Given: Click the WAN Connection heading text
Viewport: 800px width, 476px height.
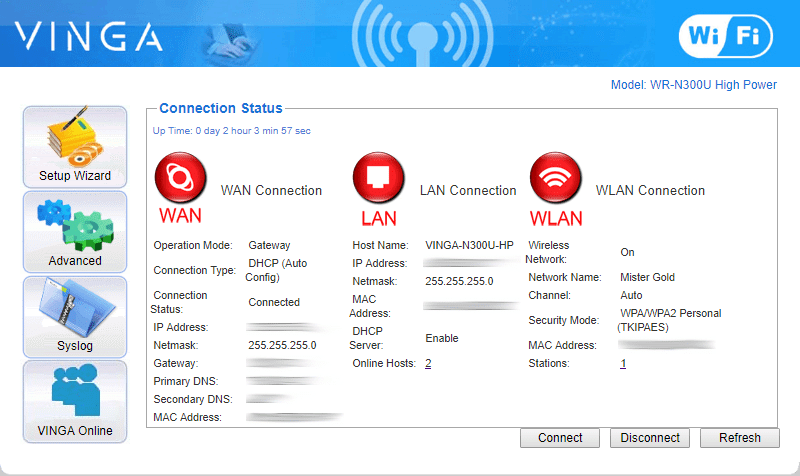Looking at the screenshot, I should (271, 190).
